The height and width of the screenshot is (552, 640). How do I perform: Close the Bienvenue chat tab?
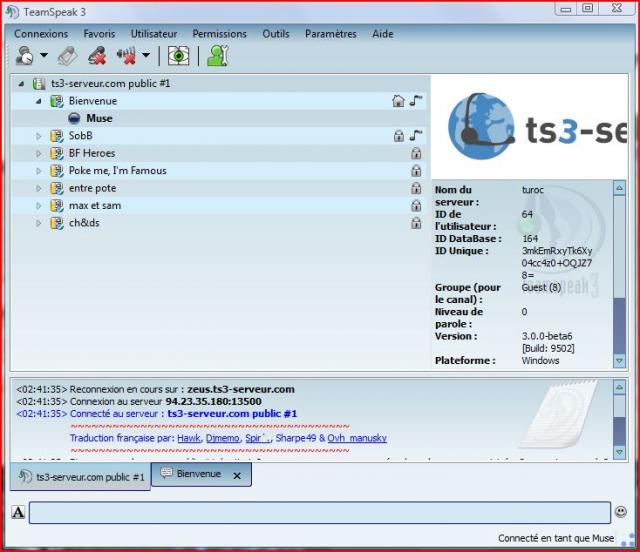click(x=237, y=476)
